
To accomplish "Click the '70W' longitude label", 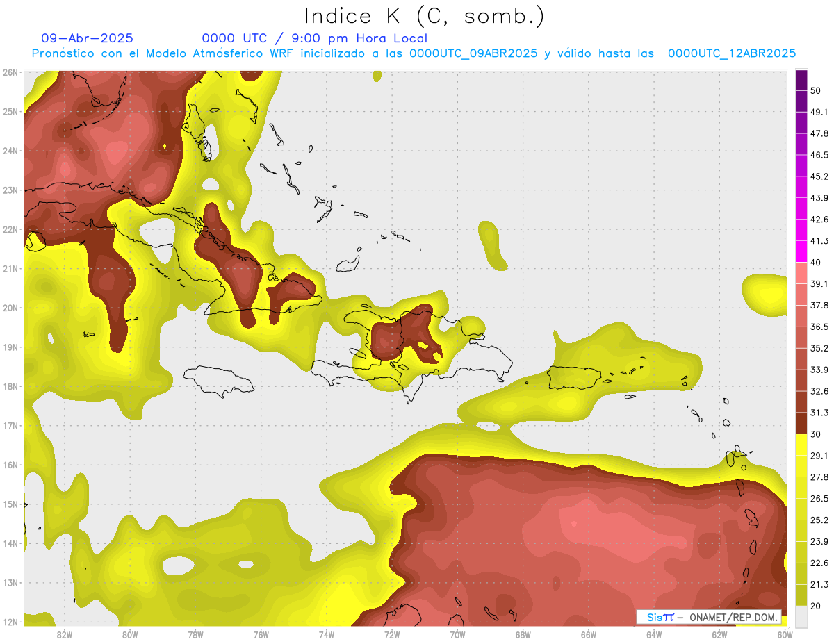I will coord(457,634).
